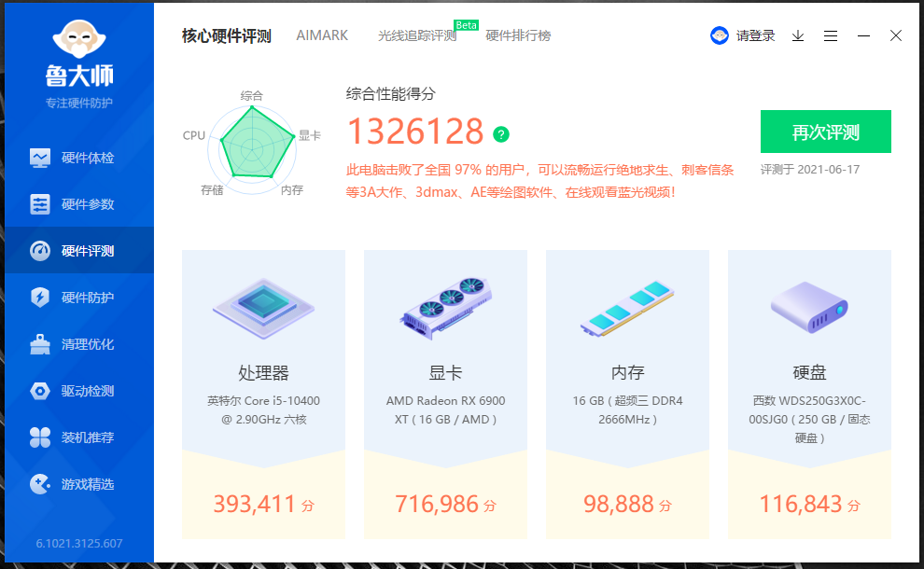Click the graphics card illustration
The height and width of the screenshot is (569, 924).
(445, 309)
